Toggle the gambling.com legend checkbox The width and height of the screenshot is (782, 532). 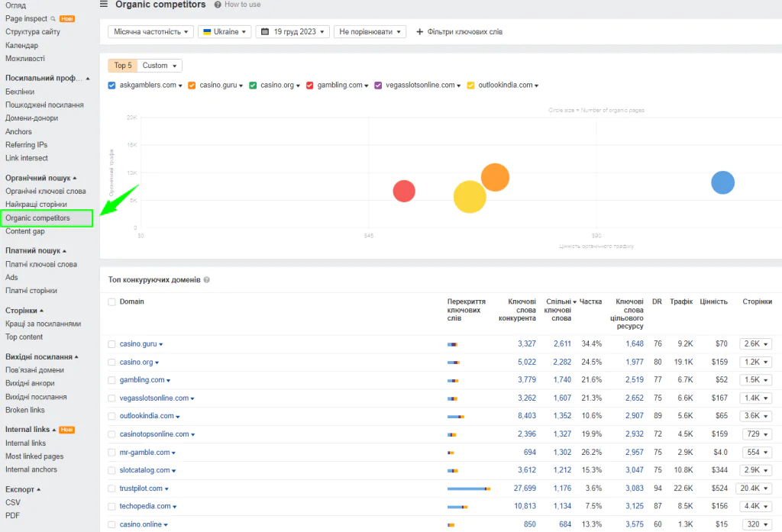coord(310,85)
